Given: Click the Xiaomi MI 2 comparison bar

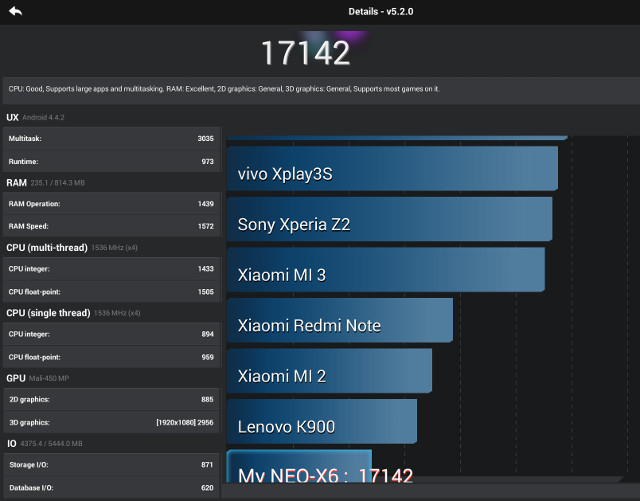Looking at the screenshot, I should [329, 371].
